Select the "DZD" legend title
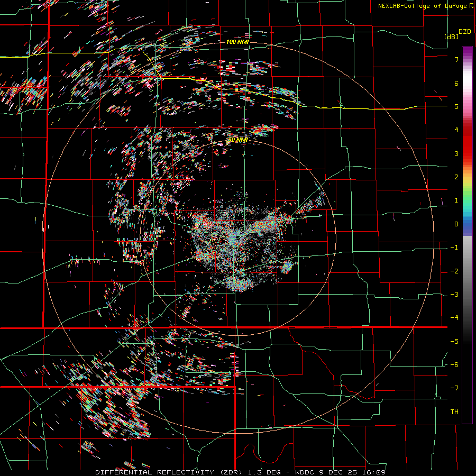The height and width of the screenshot is (476, 476). tap(465, 32)
